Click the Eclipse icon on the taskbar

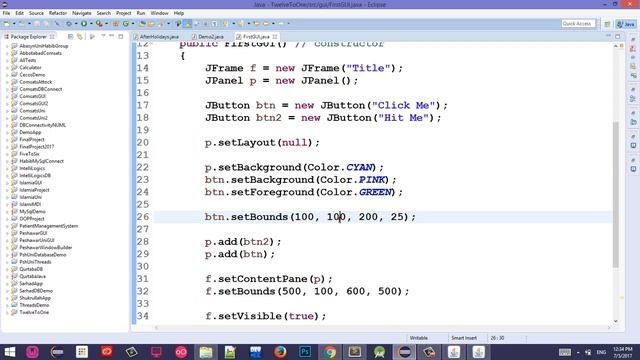(x=404, y=352)
